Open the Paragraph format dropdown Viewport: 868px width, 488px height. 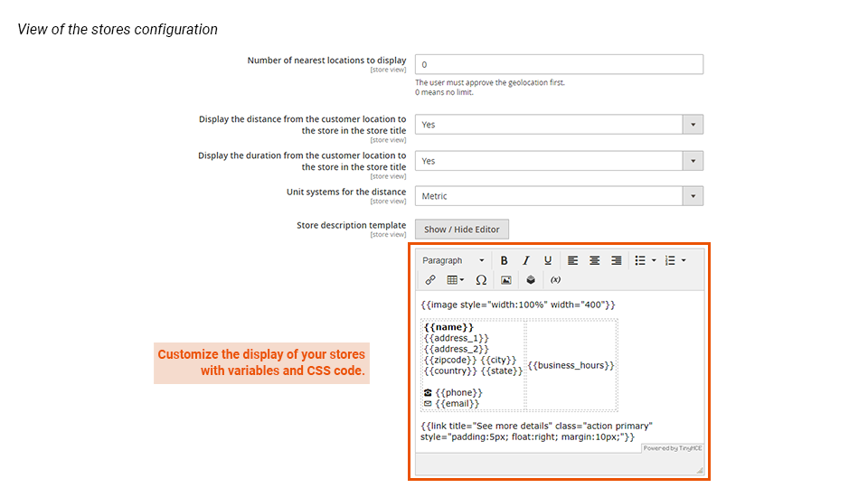click(454, 260)
